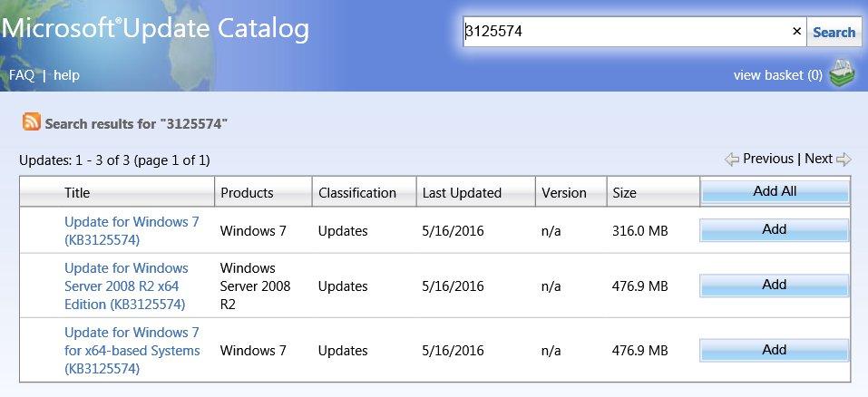Click the Next page arrow icon
This screenshot has width=868, height=397.
[x=844, y=160]
